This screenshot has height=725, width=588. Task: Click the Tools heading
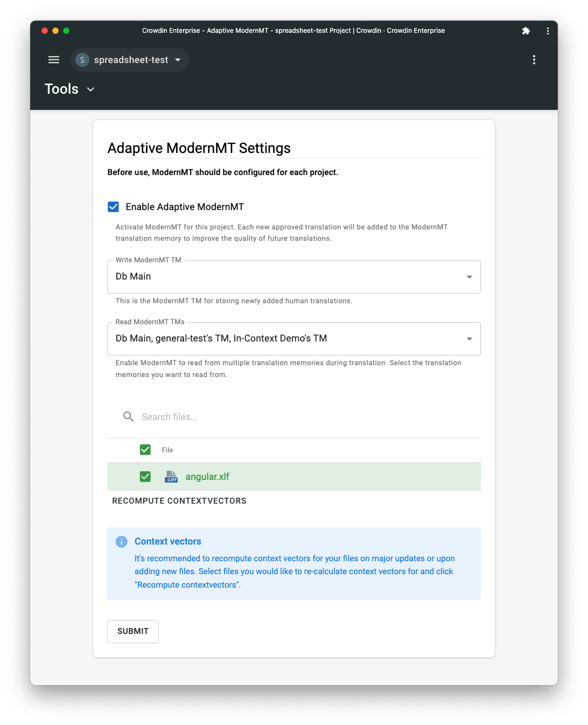pos(61,89)
